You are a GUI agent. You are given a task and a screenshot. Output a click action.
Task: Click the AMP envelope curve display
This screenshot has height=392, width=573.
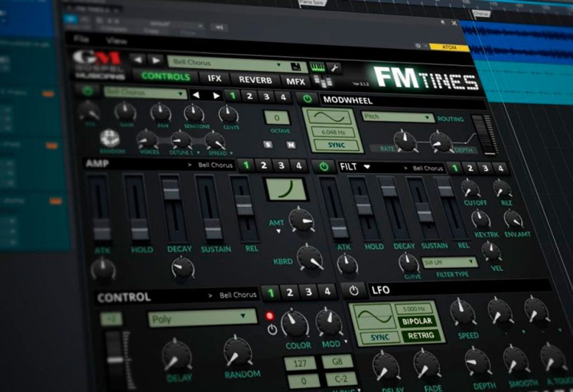(287, 190)
